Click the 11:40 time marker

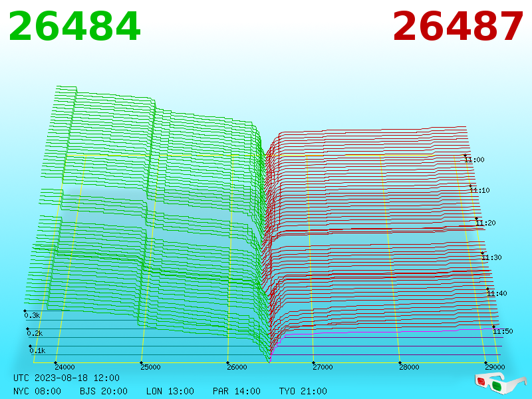[497, 293]
